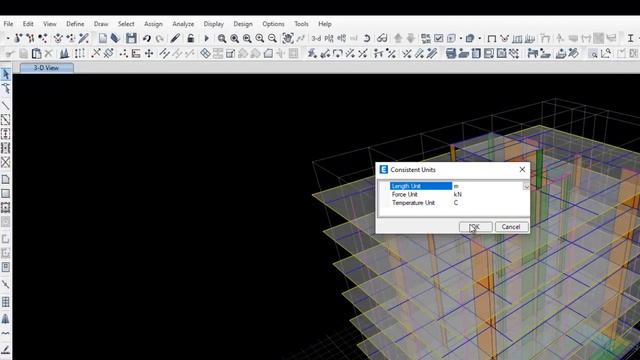Open the Assign menu

point(153,24)
